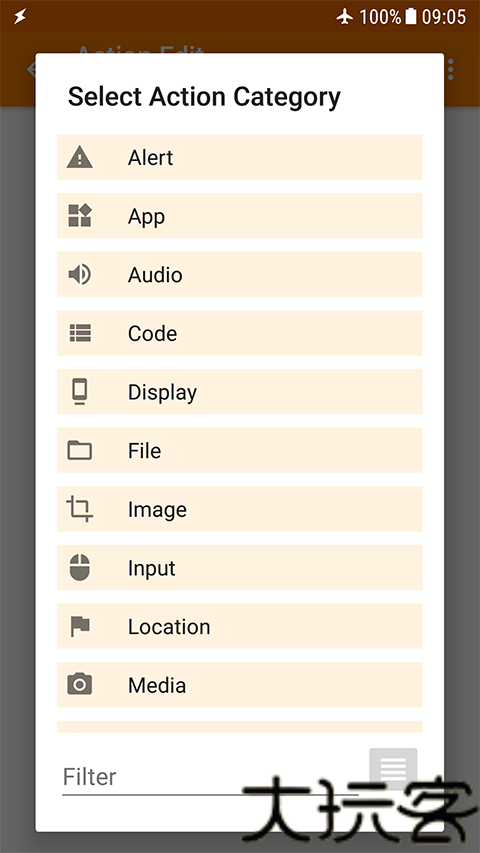Tap the App widgets icon
The image size is (480, 853).
pyautogui.click(x=79, y=216)
